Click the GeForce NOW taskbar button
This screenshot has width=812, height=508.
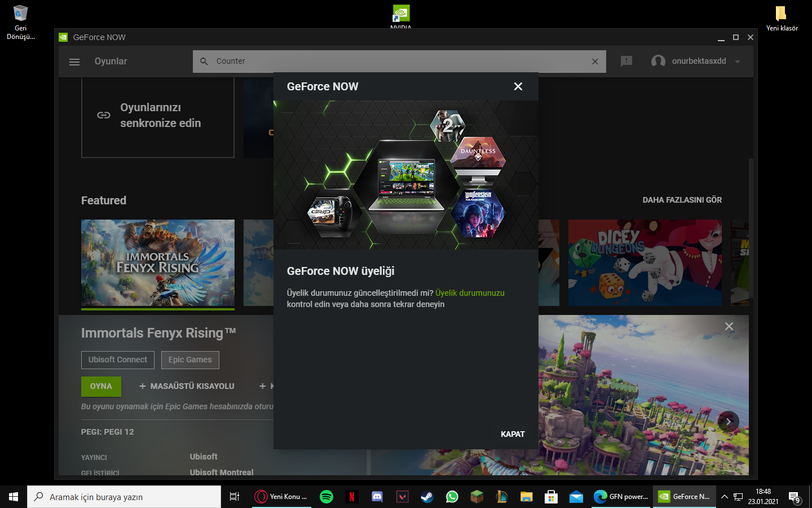pos(685,497)
